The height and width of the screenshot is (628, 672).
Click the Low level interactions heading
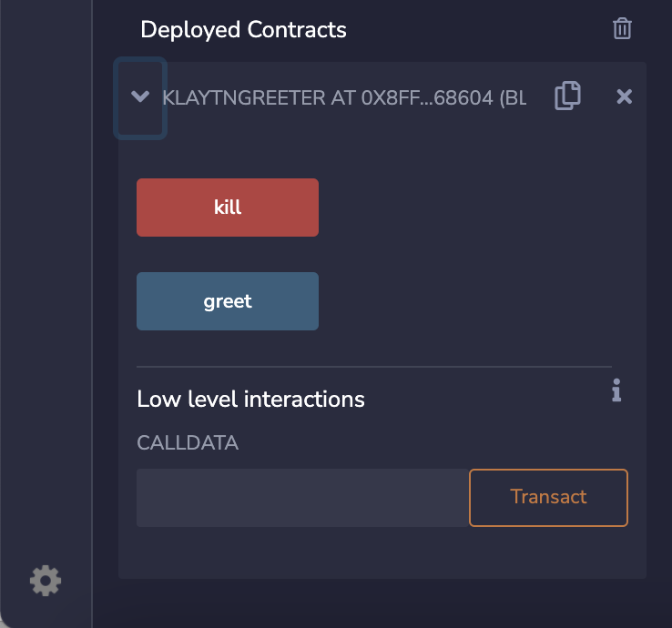(250, 399)
